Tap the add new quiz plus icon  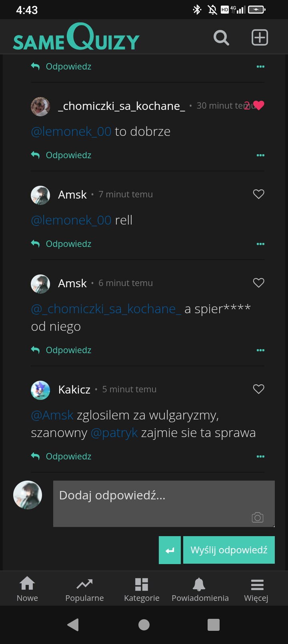[260, 38]
